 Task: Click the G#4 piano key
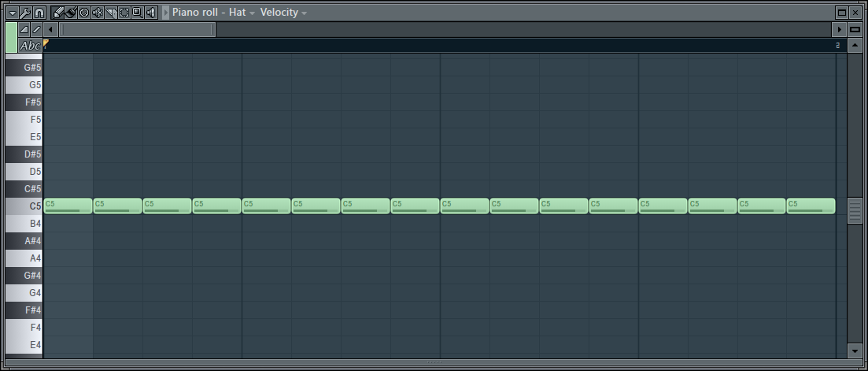click(x=24, y=275)
